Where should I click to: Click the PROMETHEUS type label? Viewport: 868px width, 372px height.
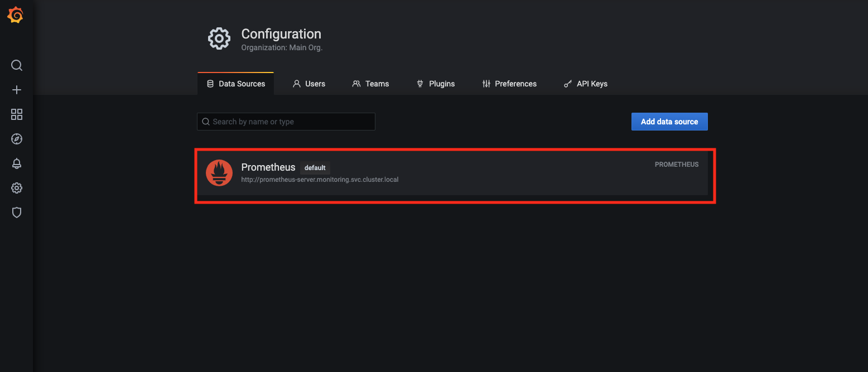tap(677, 165)
